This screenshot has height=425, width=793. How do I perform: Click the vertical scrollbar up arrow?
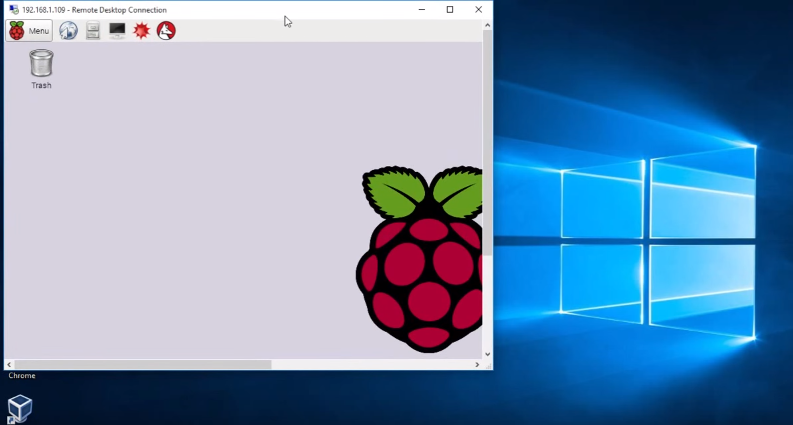pyautogui.click(x=488, y=25)
